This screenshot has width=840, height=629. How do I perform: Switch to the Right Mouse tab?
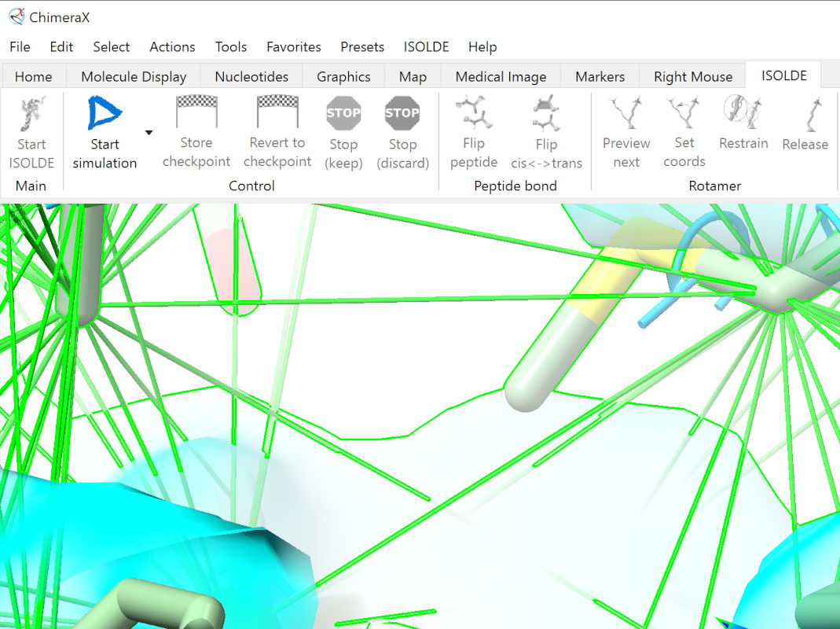693,77
